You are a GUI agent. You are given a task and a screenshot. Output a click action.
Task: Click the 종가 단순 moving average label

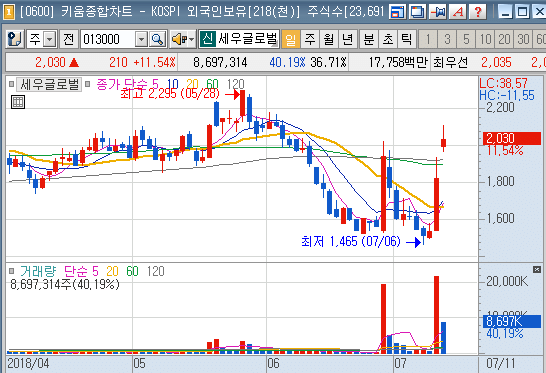(x=122, y=84)
